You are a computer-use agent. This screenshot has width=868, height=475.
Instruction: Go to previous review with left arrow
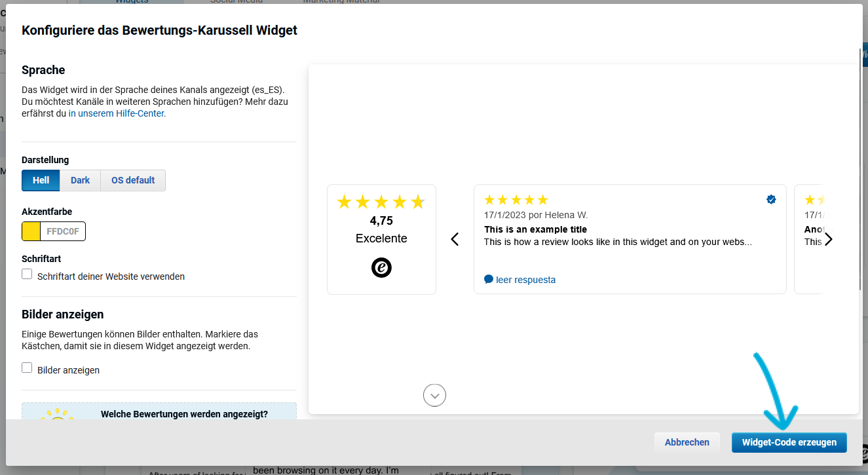[x=455, y=239]
